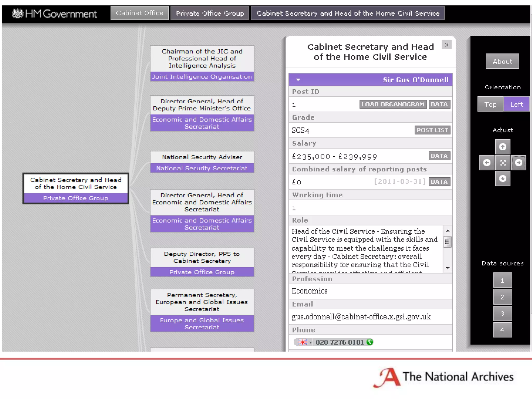The width and height of the screenshot is (532, 399).
Task: Click the LOAD ORGANOGRAM button
Action: [x=393, y=104]
